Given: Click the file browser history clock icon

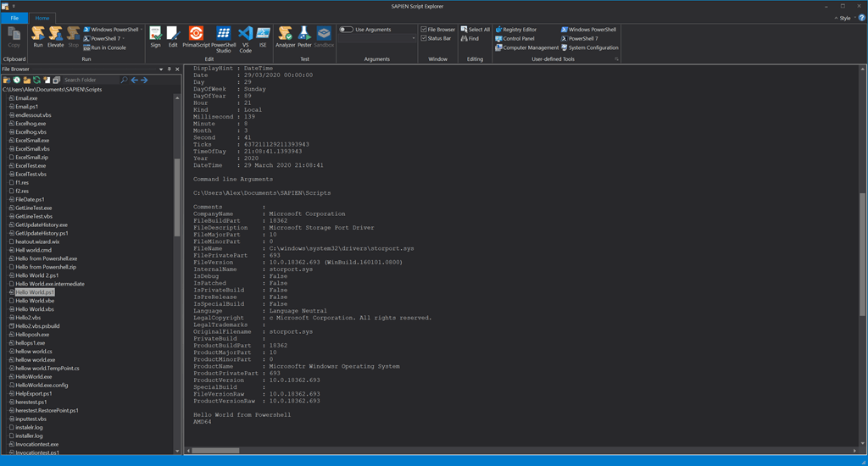Looking at the screenshot, I should point(17,80).
